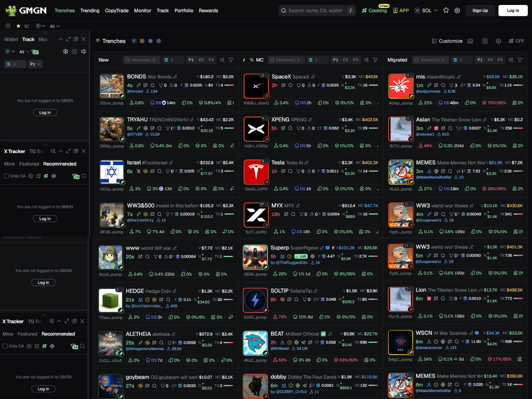Toggle the SOL chain filter beside Trenches title
532x399 pixels.
coord(134,41)
